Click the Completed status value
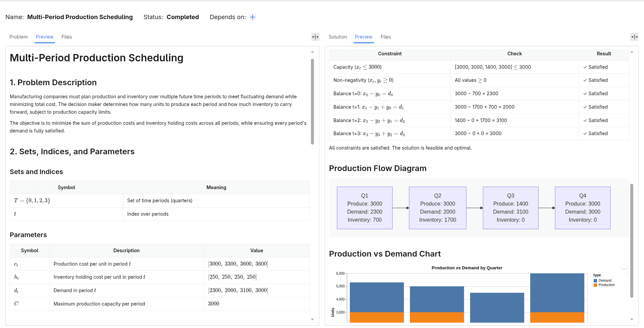 [183, 17]
